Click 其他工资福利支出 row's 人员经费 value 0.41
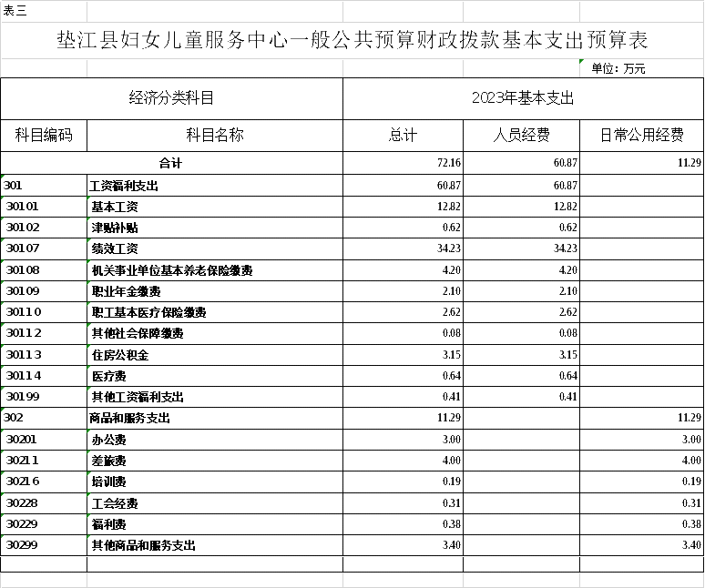 coord(522,397)
